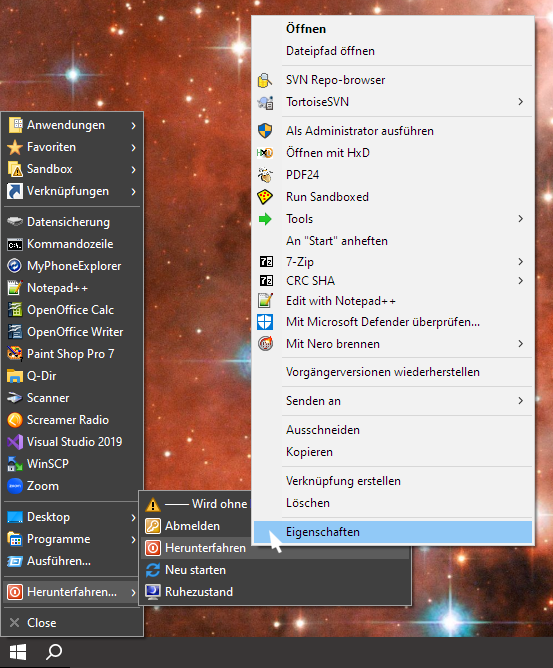The height and width of the screenshot is (668, 553).
Task: Click the WinSCP icon
Action: (15, 464)
